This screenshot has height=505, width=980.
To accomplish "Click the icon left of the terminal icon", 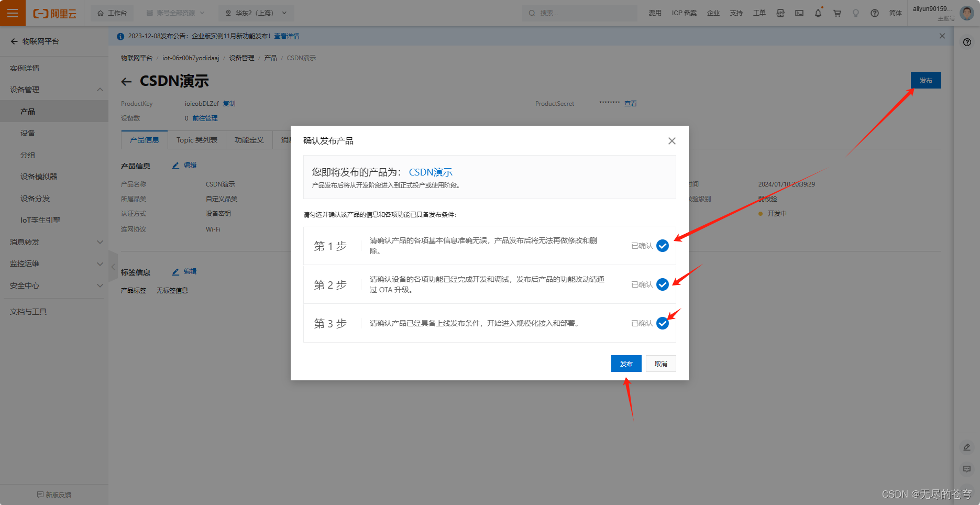I will [x=780, y=13].
